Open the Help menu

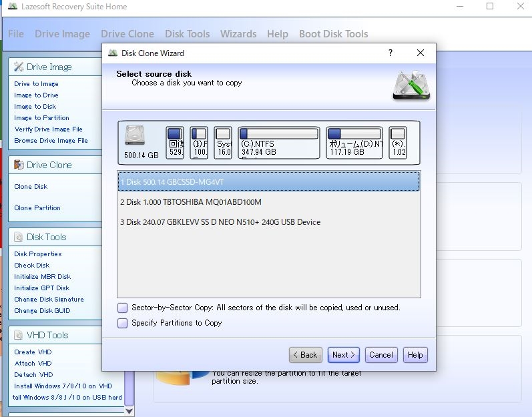[x=278, y=34]
